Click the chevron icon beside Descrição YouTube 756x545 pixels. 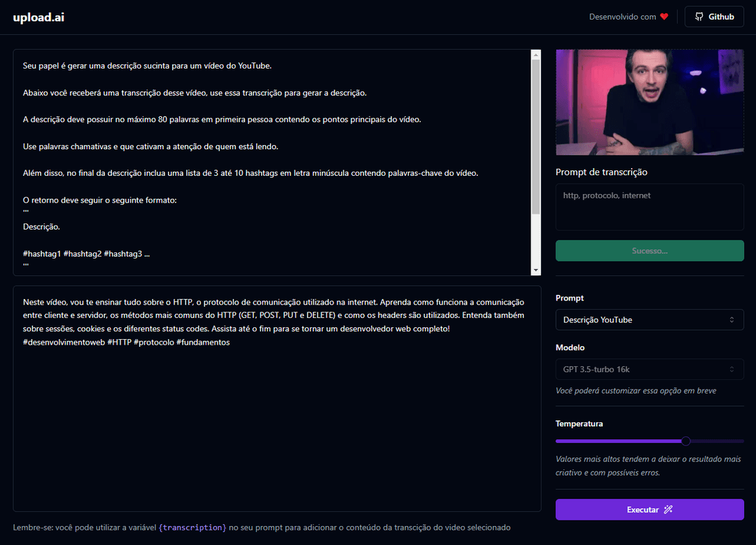(731, 320)
